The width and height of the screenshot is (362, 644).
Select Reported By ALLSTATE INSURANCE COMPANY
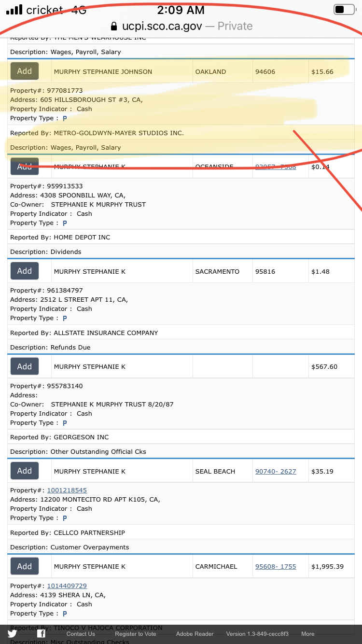[84, 333]
